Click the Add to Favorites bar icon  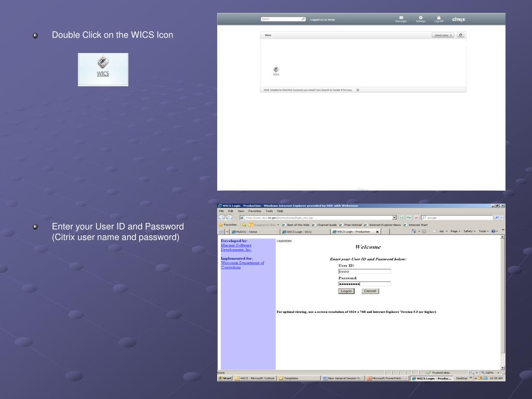point(244,225)
